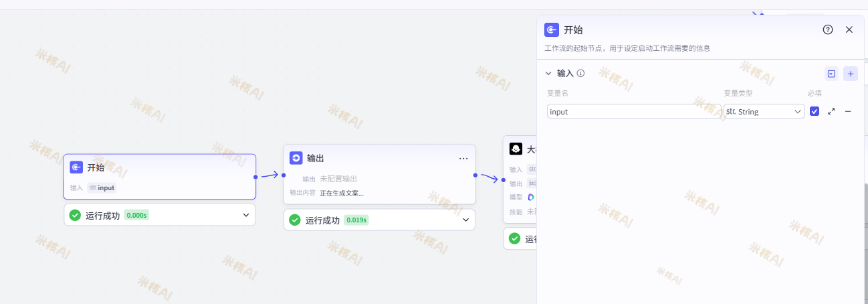Viewport: 868px width, 304px height.
Task: Open the String variable type dropdown
Action: 764,111
